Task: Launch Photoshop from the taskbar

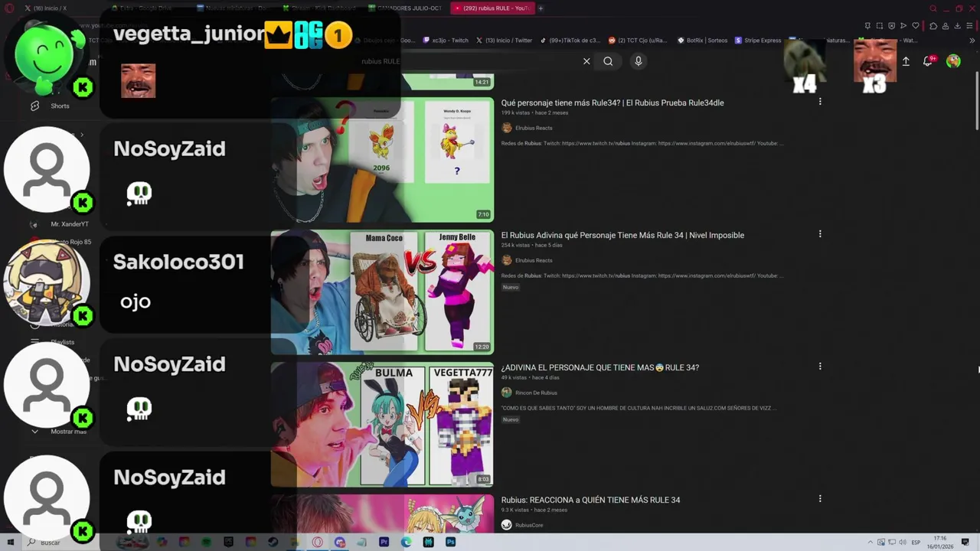Action: pos(450,542)
